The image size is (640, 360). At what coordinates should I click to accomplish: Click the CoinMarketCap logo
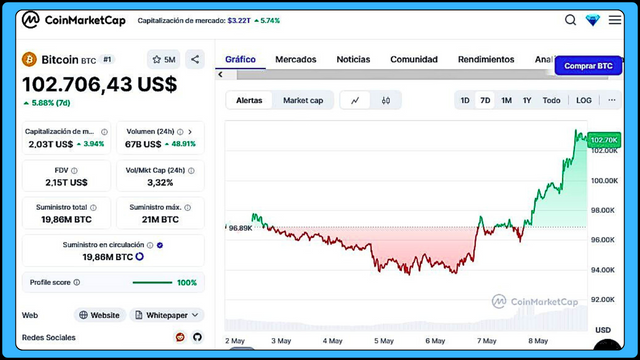pos(73,20)
